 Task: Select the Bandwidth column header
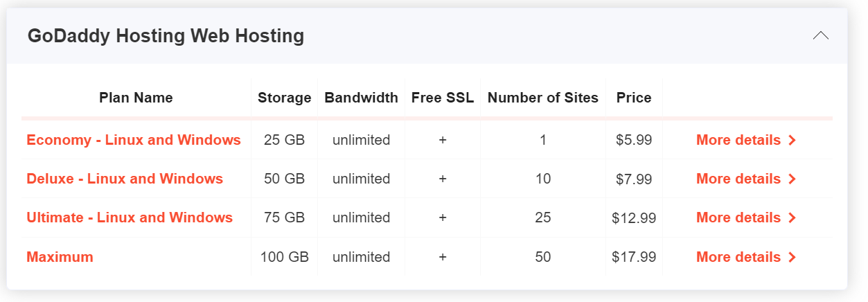click(x=361, y=98)
